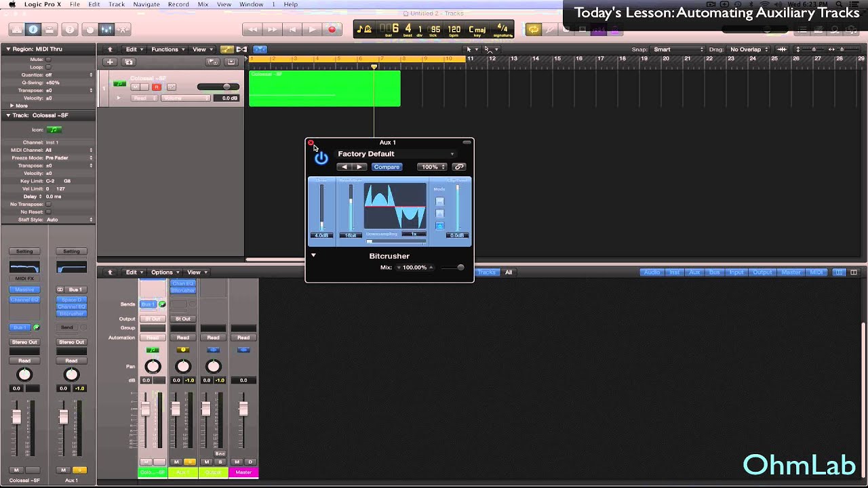The image size is (868, 488).
Task: Open the 100% view size dropdown in Bitcrusher
Action: (x=432, y=167)
